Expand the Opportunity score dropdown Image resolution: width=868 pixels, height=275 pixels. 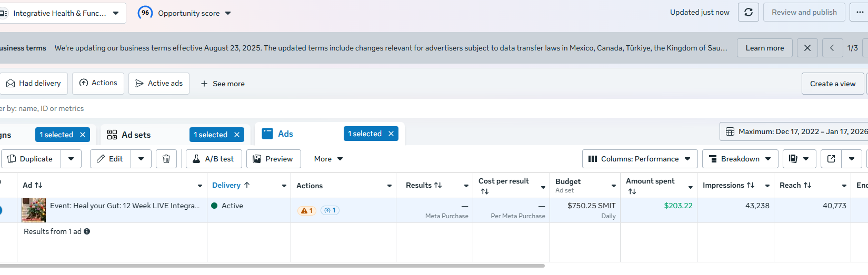point(228,13)
